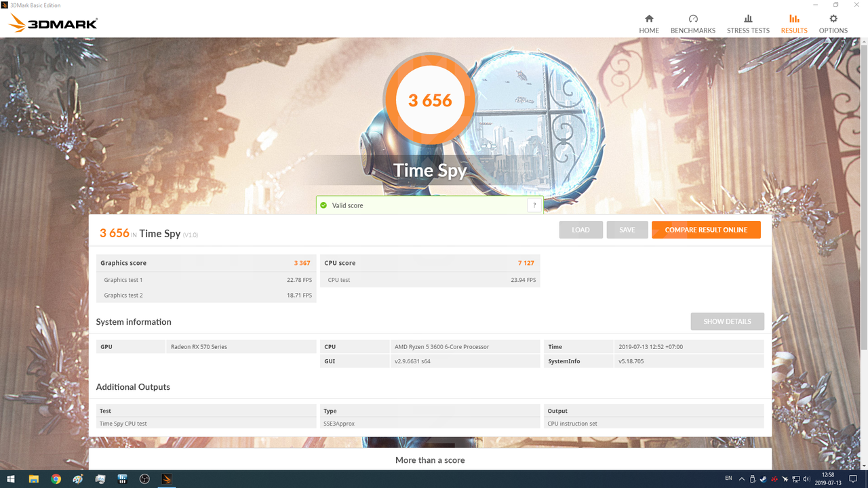Screen dimensions: 868x488
Task: Click the 3DMark logo top-left
Action: coord(51,22)
